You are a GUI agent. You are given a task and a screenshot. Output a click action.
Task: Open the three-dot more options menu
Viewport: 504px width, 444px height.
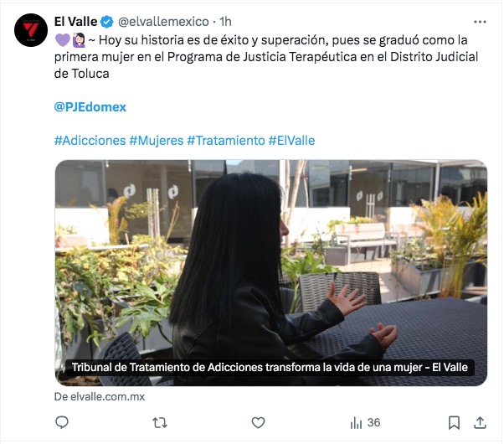click(x=480, y=22)
